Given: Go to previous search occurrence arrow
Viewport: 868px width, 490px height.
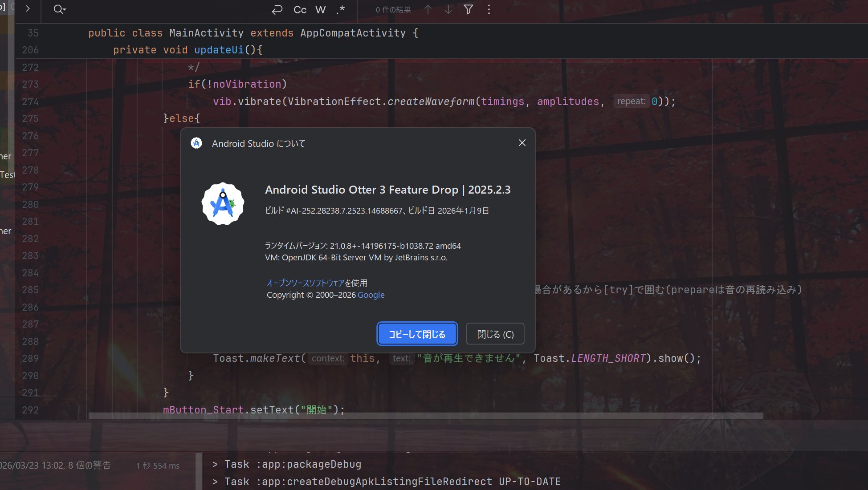Looking at the screenshot, I should click(x=428, y=9).
